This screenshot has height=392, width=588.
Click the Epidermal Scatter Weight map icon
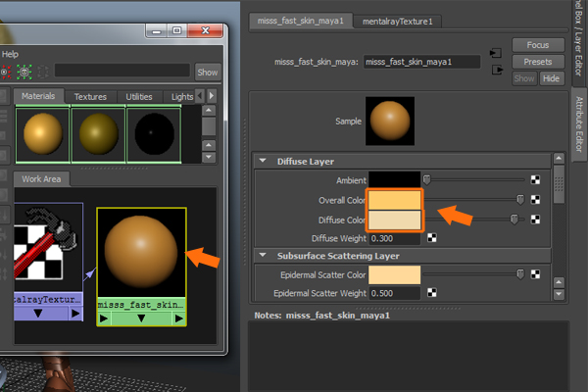432,293
